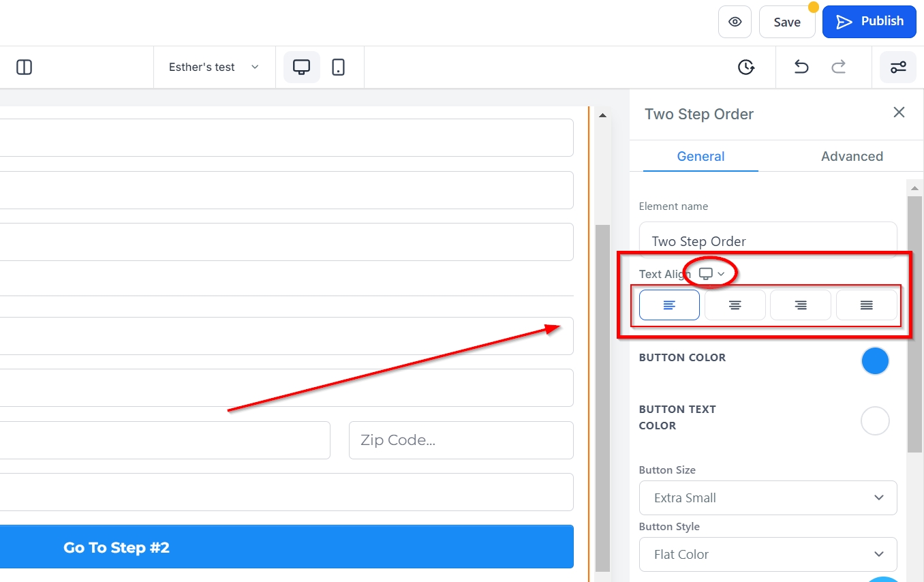Select right text alignment

point(801,305)
